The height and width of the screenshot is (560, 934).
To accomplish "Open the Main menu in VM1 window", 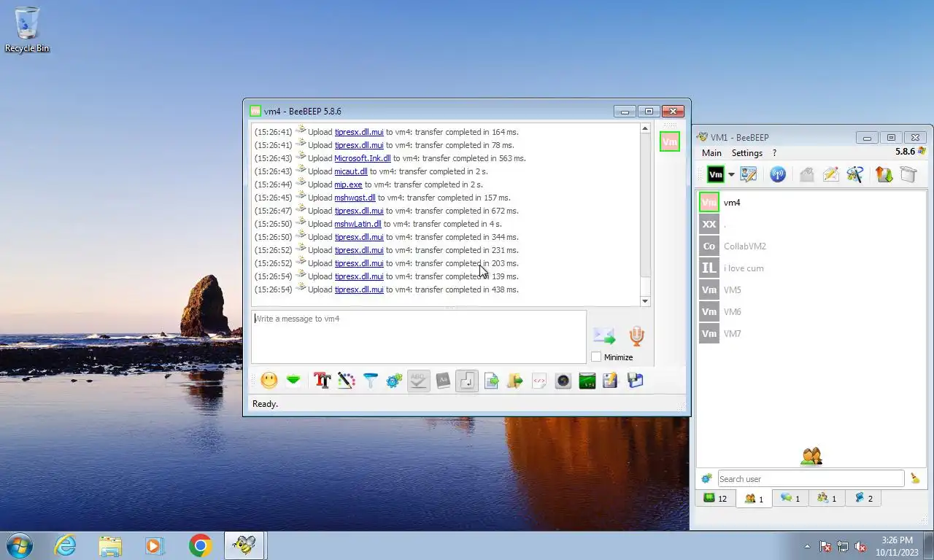I will pos(711,153).
